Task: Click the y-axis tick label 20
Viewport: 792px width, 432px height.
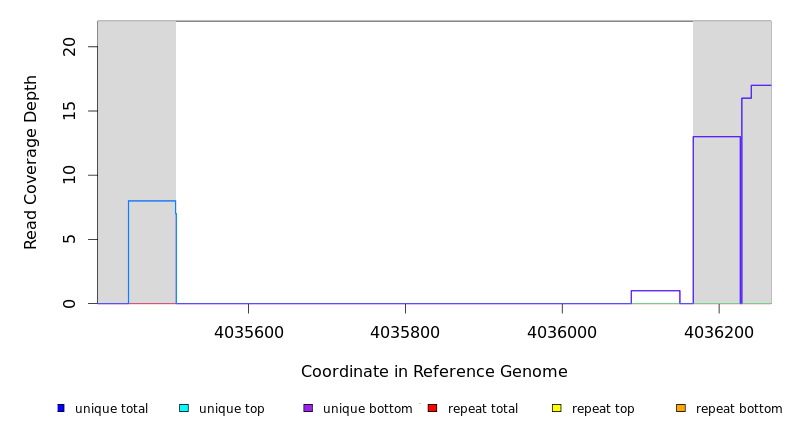Action: [69, 47]
